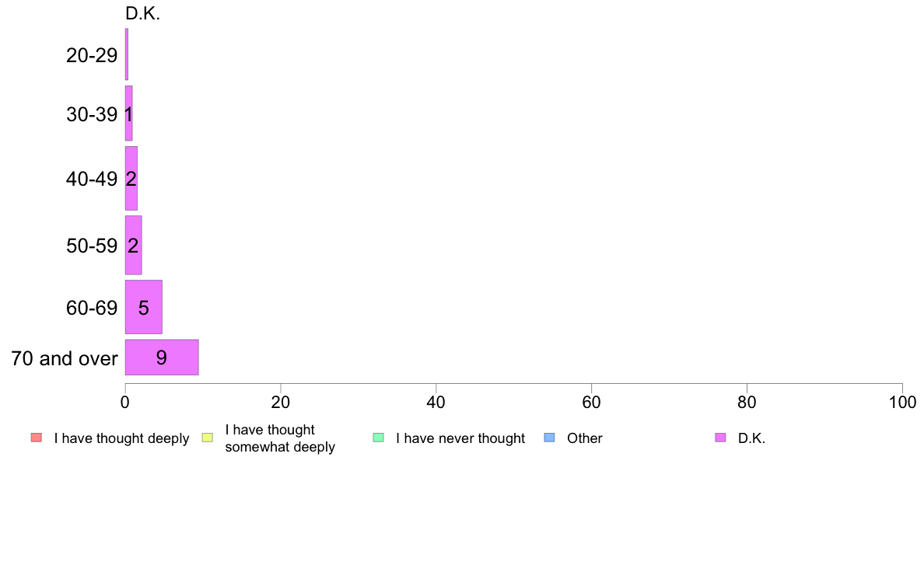This screenshot has height=572, width=924.
Task: Click the red 'I have thought deeply' legend swatch
Action: pyautogui.click(x=37, y=438)
